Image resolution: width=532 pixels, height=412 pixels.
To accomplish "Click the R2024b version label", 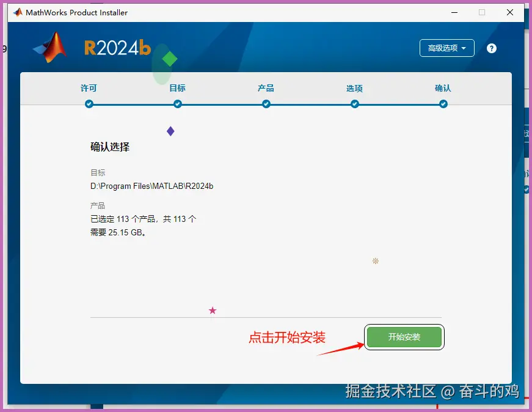I will [117, 48].
